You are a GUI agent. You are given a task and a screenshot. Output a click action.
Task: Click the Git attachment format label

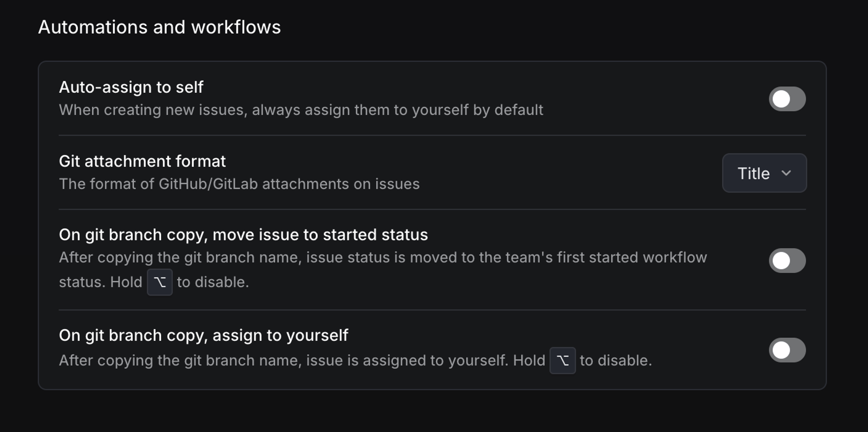click(x=143, y=161)
